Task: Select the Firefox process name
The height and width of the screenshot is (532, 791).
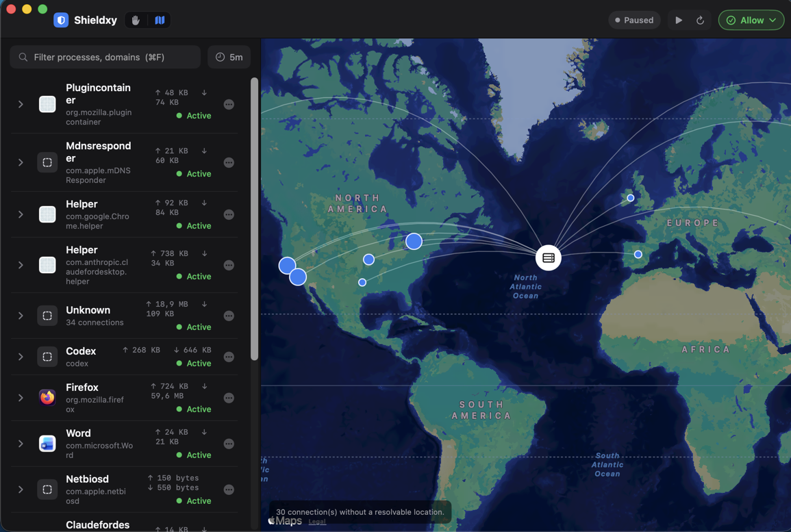Action: coord(82,388)
